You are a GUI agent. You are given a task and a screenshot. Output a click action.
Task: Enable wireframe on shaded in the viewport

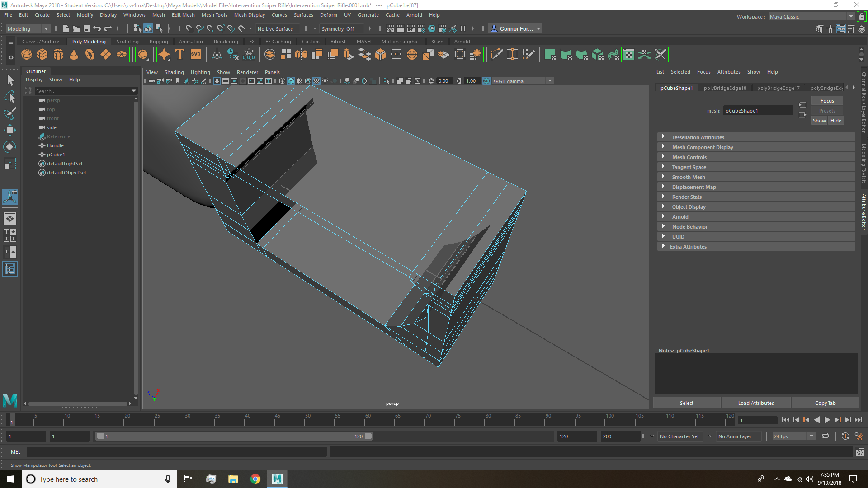[308, 81]
